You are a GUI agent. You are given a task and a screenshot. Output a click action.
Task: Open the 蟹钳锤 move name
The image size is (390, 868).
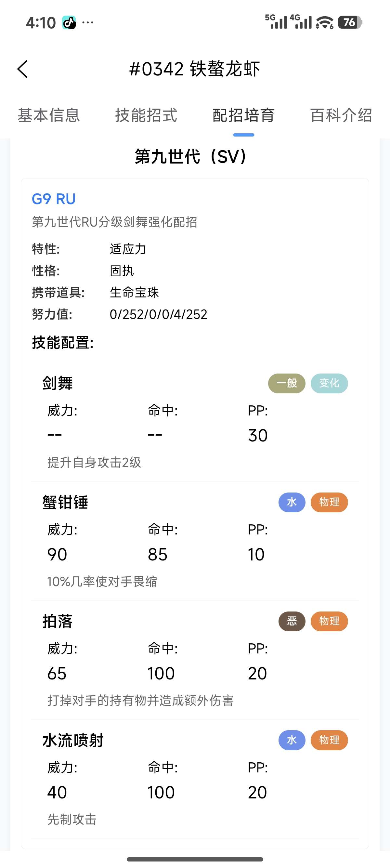click(x=65, y=502)
